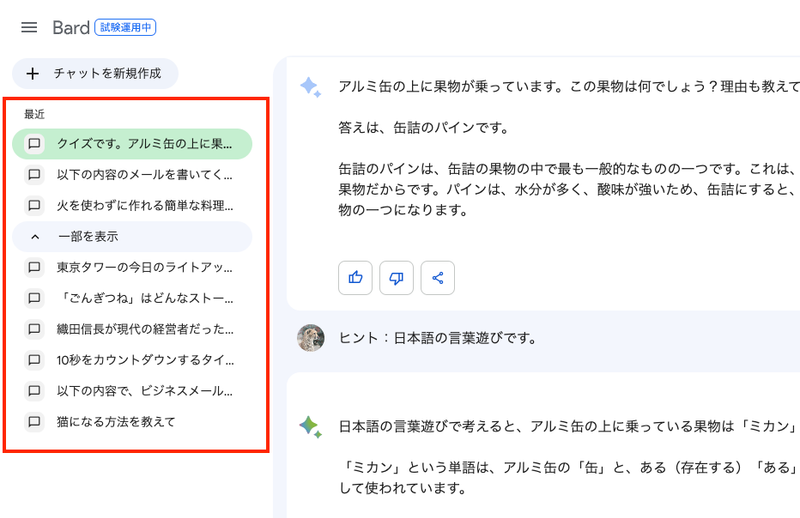Click chat icon beside ごんぎつね chat
This screenshot has height=518, width=800.
(x=34, y=298)
